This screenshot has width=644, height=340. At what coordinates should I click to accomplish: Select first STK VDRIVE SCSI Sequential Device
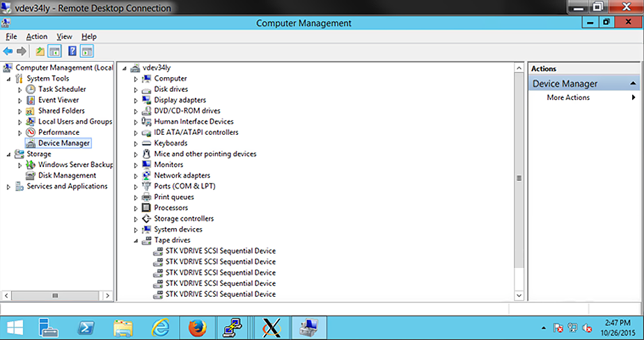point(220,251)
